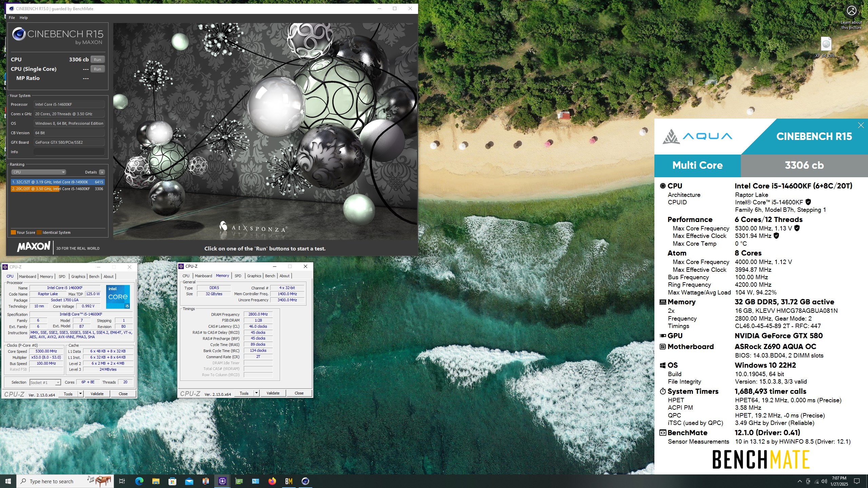Open Learn about this picture icon
This screenshot has height=488, width=868.
[x=851, y=17]
